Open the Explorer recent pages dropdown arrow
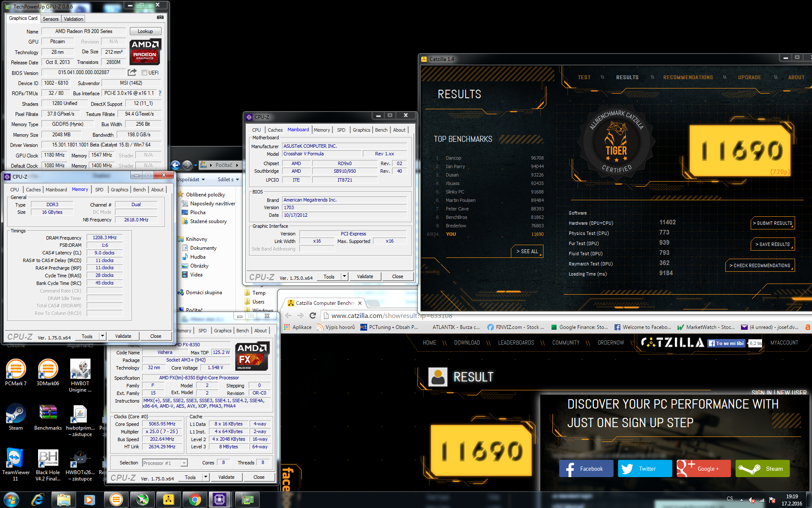This screenshot has height=508, width=812. coord(196,166)
